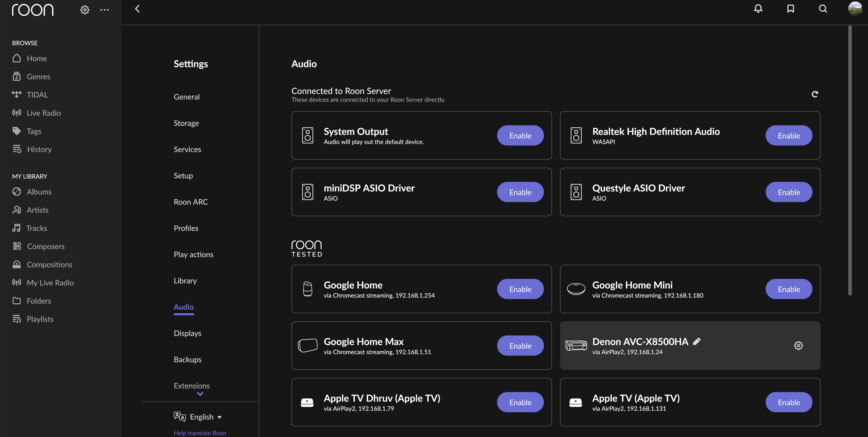Enable System Output device
Screen dimensions: 868x437
coord(520,135)
